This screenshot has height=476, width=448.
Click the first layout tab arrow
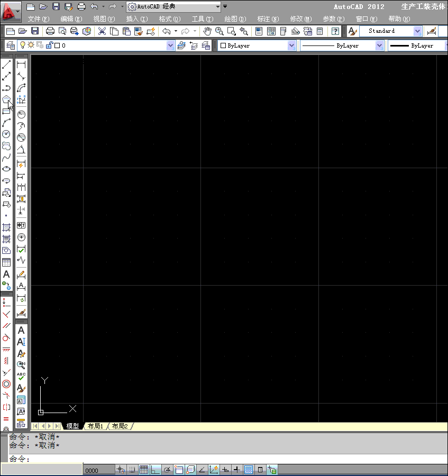pyautogui.click(x=35, y=426)
